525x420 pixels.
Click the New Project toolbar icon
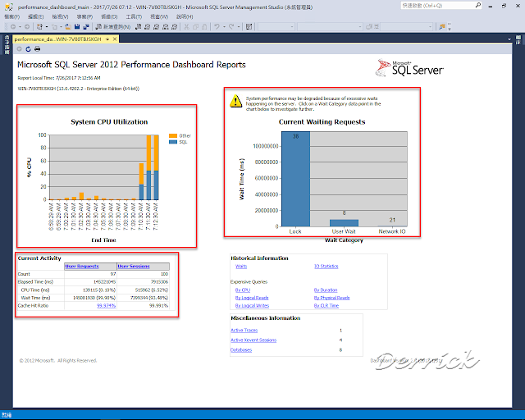tap(40, 27)
